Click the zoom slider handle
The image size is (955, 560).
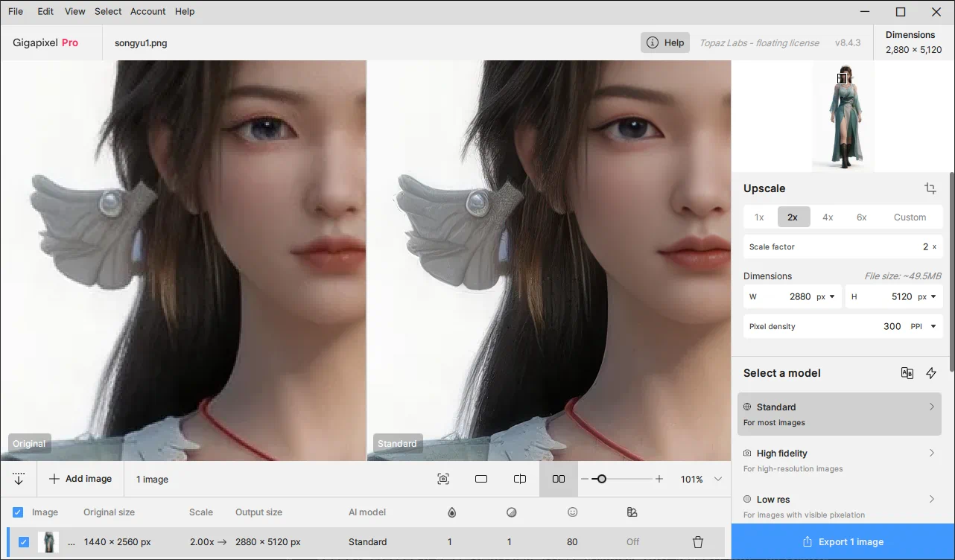601,479
